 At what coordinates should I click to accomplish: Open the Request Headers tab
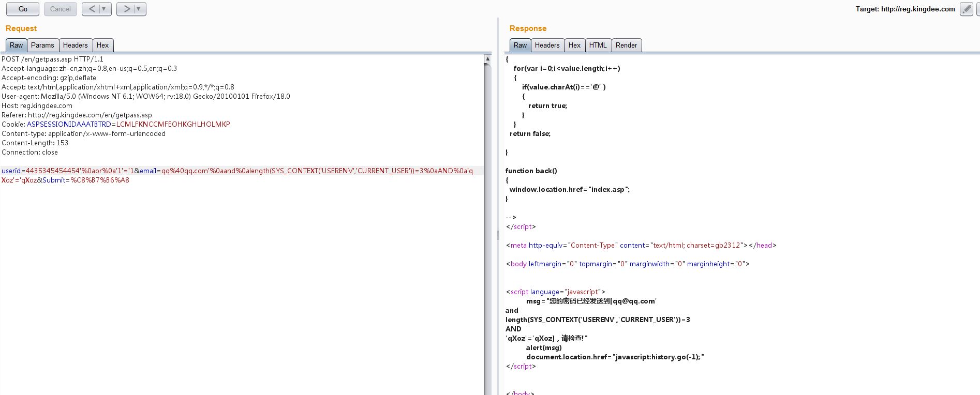click(76, 45)
